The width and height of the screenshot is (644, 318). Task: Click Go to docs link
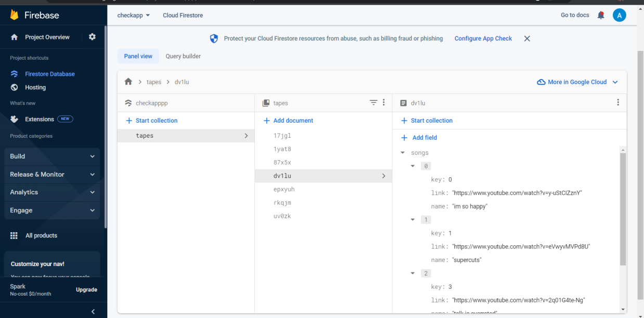(x=575, y=15)
